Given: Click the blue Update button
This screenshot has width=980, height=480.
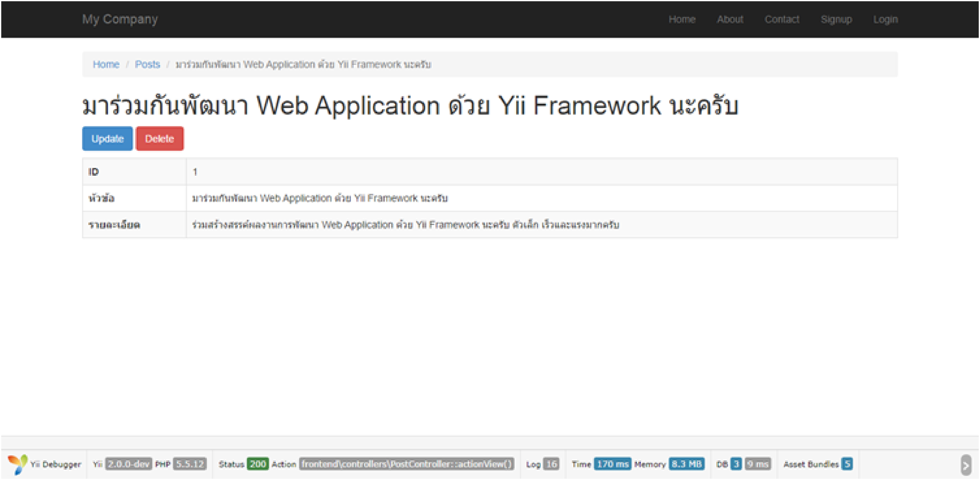Looking at the screenshot, I should coord(107,139).
